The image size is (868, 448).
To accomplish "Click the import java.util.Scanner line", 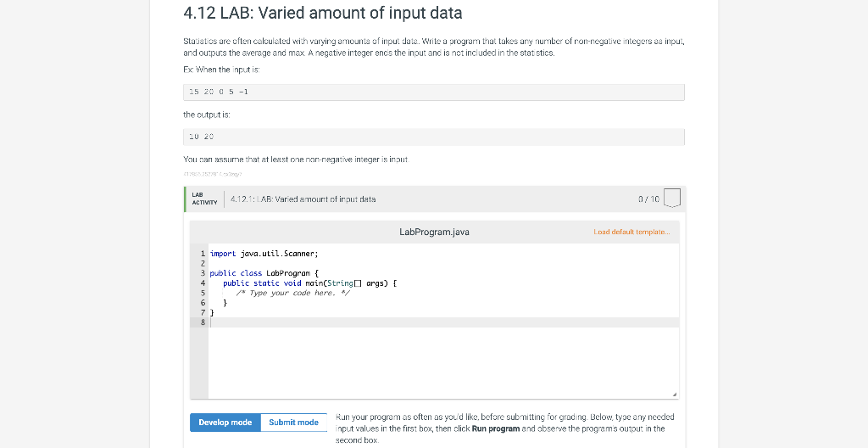I will (x=264, y=253).
